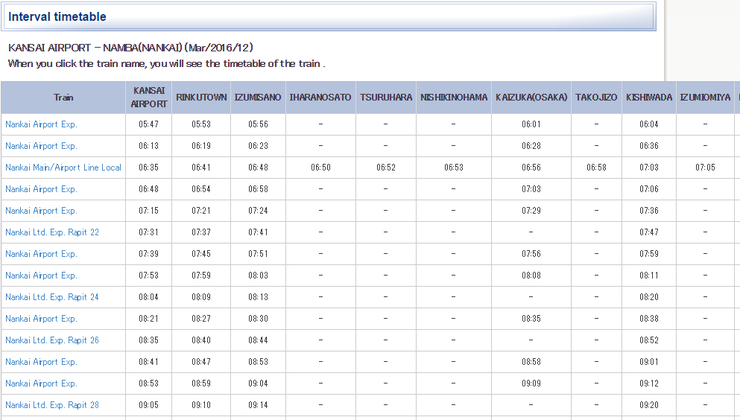This screenshot has width=740, height=420.
Task: Click the 05:53 Rinkutown time cell
Action: (x=202, y=125)
